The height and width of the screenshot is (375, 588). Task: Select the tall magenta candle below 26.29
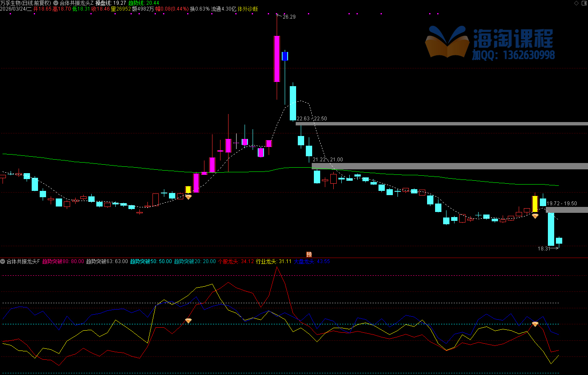click(277, 59)
